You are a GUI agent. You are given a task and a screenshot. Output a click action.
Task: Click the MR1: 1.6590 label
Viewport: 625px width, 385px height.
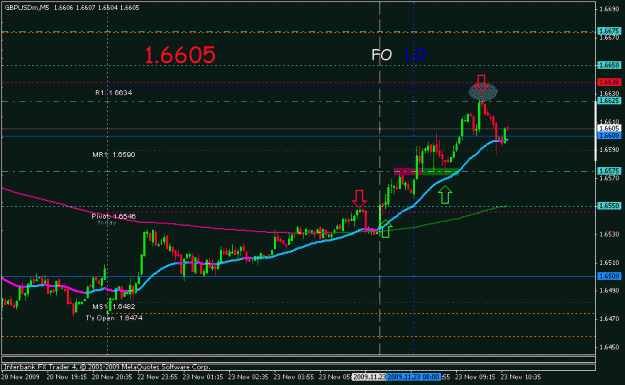[x=114, y=154]
